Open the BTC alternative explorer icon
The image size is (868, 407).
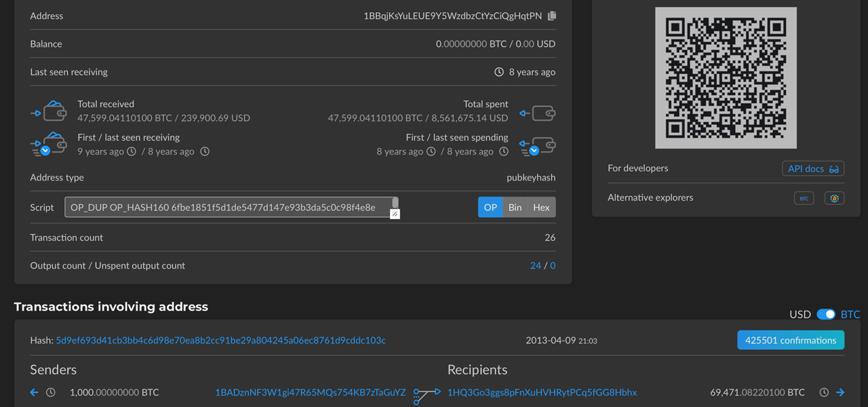coord(804,198)
